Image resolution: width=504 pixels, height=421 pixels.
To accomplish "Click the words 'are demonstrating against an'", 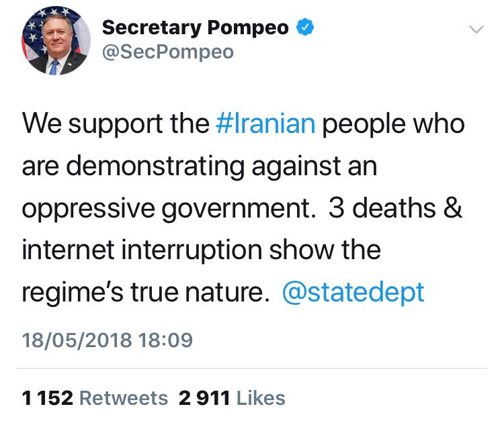I will [199, 167].
